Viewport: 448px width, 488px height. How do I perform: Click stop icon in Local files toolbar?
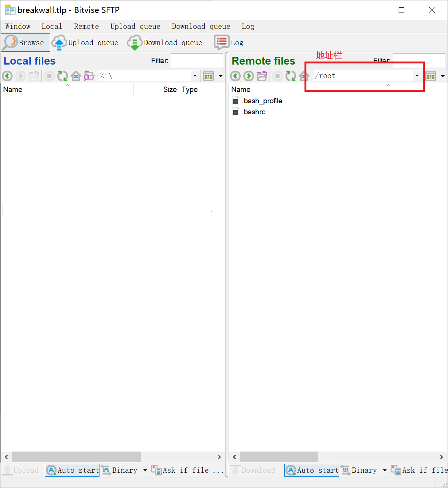pyautogui.click(x=49, y=76)
